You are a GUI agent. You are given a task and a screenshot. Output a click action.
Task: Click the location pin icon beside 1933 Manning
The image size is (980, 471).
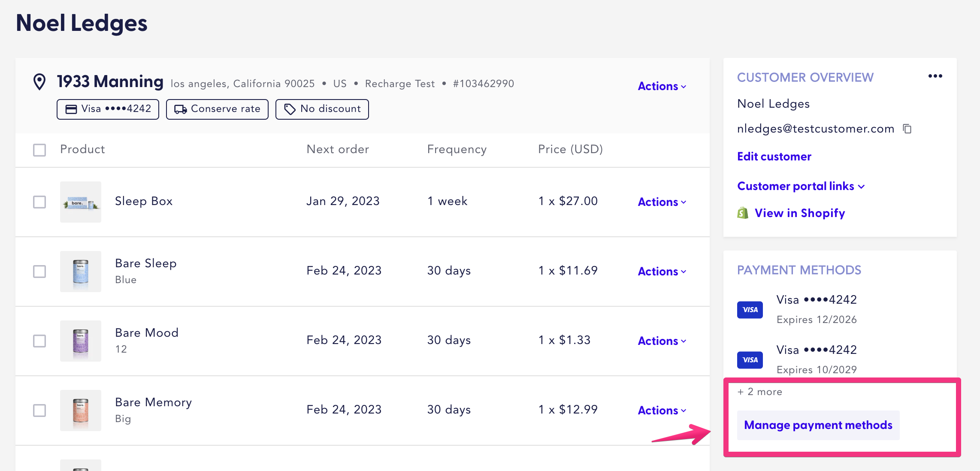click(x=39, y=82)
